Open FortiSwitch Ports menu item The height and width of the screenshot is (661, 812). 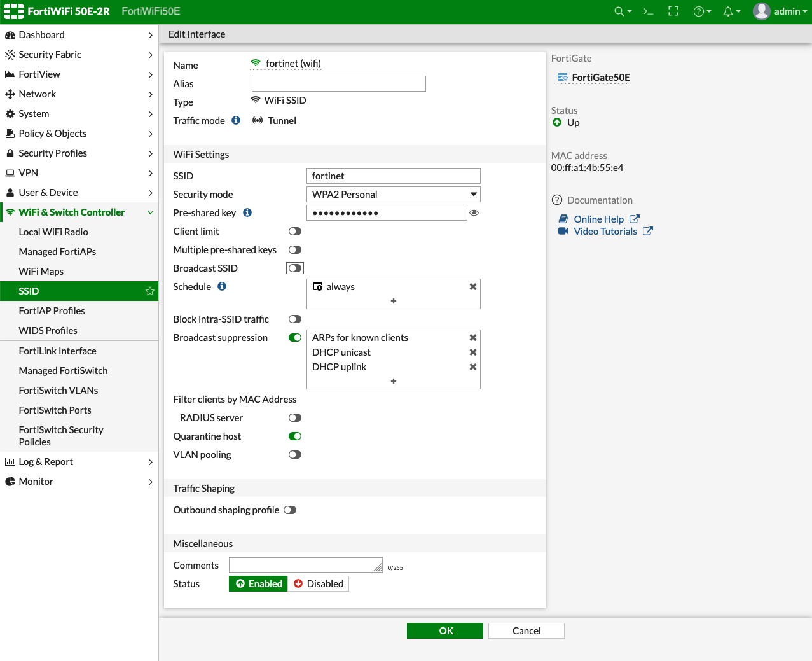pyautogui.click(x=79, y=410)
